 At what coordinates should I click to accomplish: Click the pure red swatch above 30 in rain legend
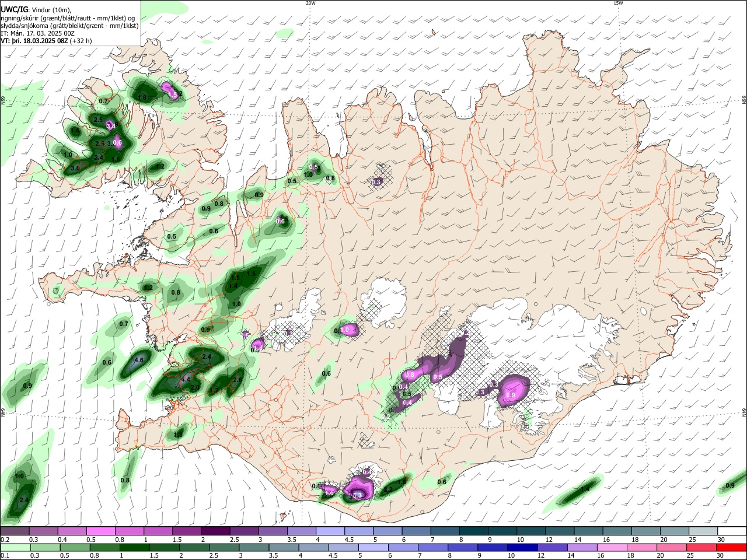click(x=731, y=547)
